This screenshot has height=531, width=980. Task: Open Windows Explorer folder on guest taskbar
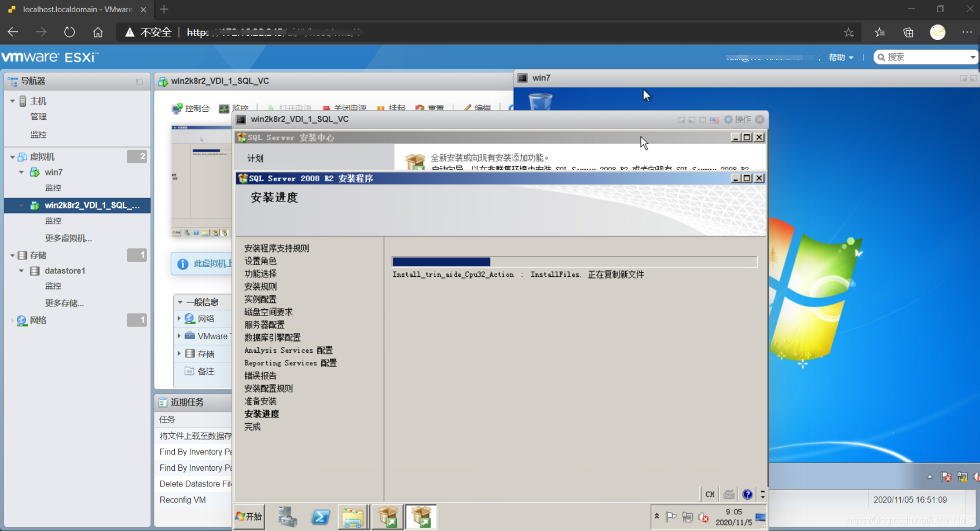click(x=353, y=517)
